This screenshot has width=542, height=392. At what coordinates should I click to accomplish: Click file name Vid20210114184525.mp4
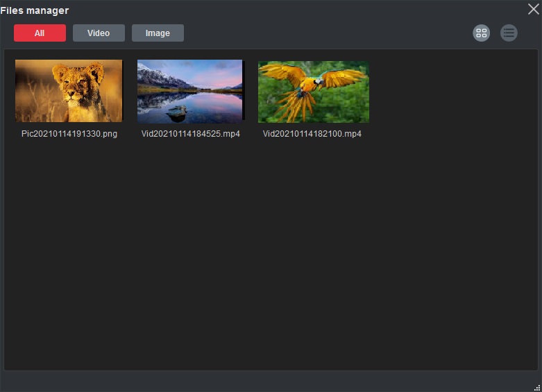pyautogui.click(x=190, y=134)
